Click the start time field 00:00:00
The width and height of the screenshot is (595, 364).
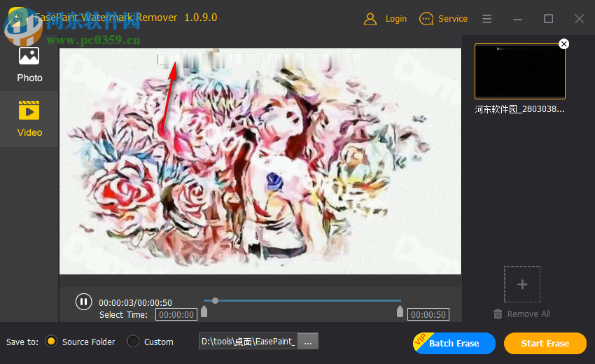click(x=176, y=315)
